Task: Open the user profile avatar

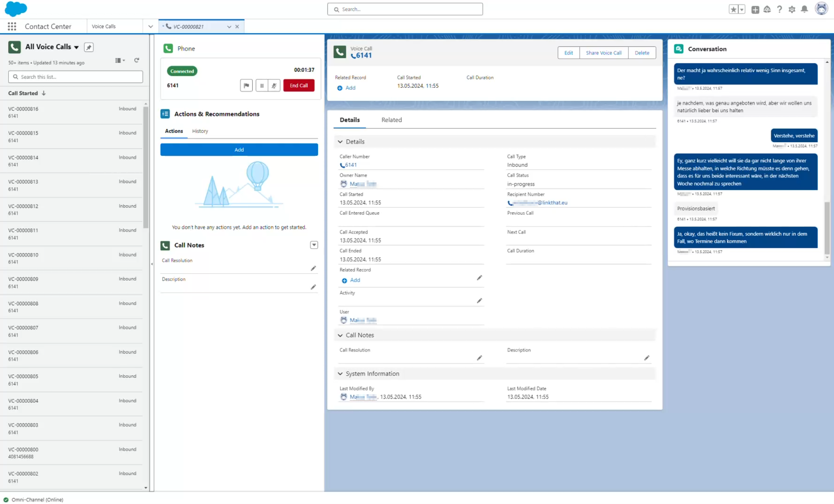Action: click(x=822, y=9)
